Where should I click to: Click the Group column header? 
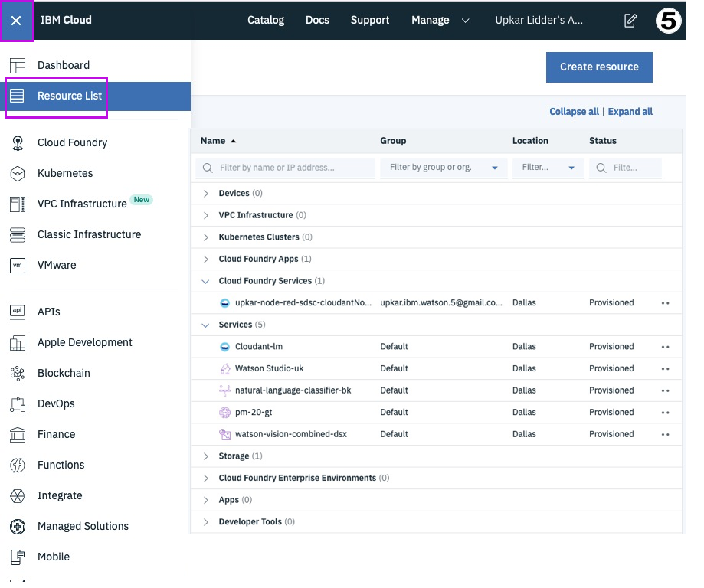pyautogui.click(x=393, y=141)
